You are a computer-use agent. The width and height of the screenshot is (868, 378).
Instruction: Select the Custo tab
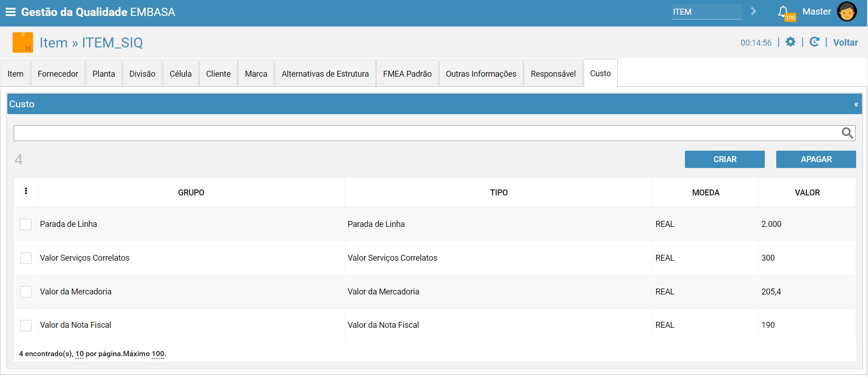(x=600, y=73)
